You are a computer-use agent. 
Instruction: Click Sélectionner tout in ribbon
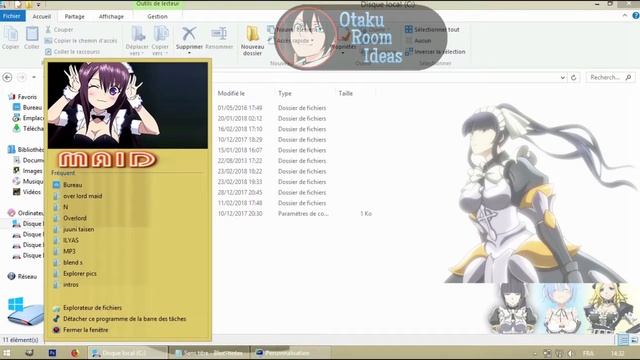pos(432,29)
